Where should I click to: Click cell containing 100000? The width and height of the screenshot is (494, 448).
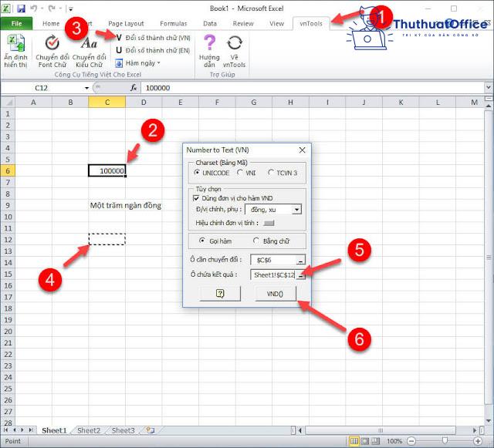click(x=107, y=171)
